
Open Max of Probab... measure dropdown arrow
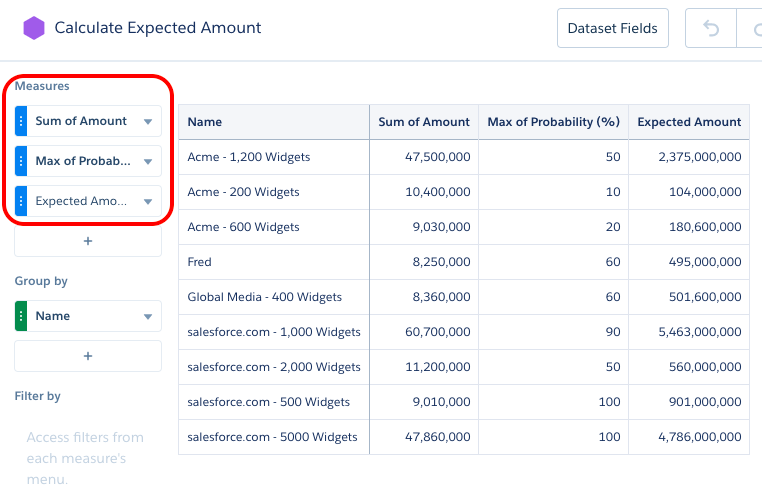(148, 161)
